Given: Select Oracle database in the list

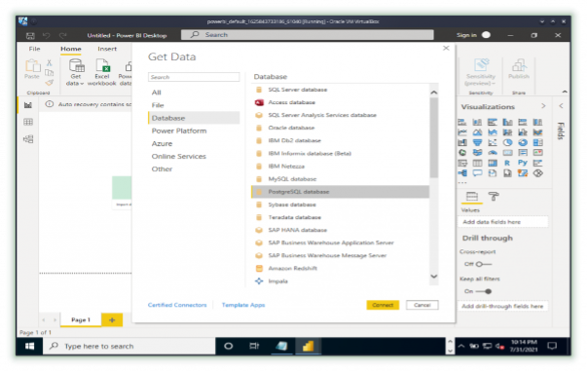Looking at the screenshot, I should click(340, 128).
